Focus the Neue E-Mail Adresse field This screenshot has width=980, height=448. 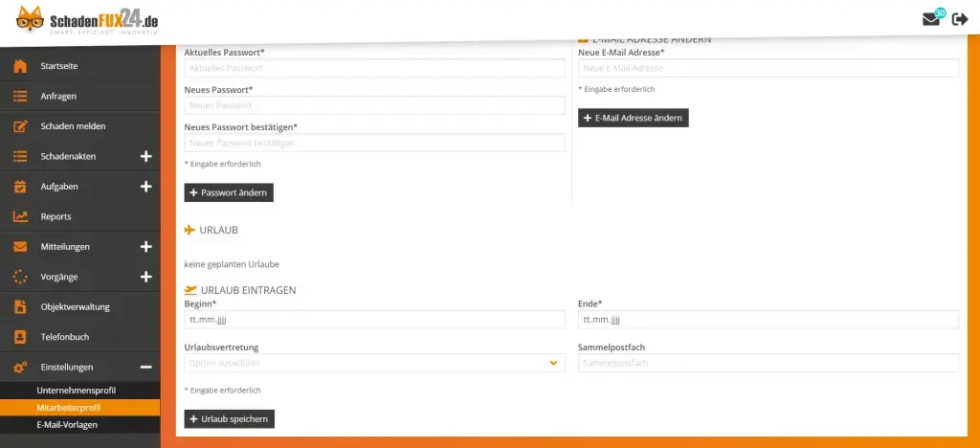[768, 68]
